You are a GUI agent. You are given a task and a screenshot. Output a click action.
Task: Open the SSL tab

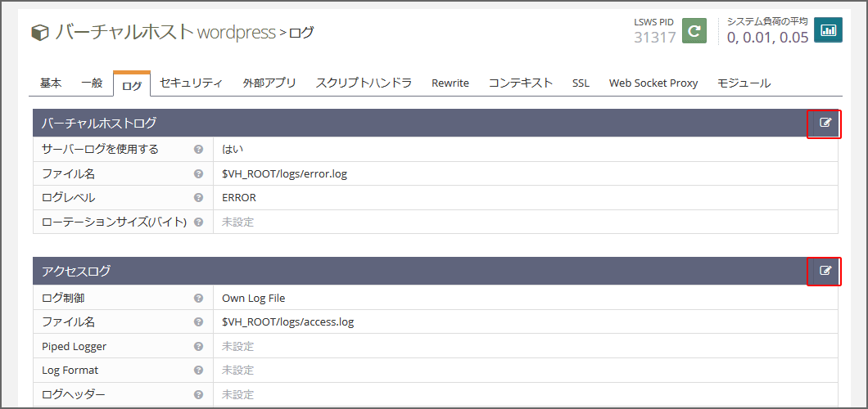pyautogui.click(x=581, y=83)
